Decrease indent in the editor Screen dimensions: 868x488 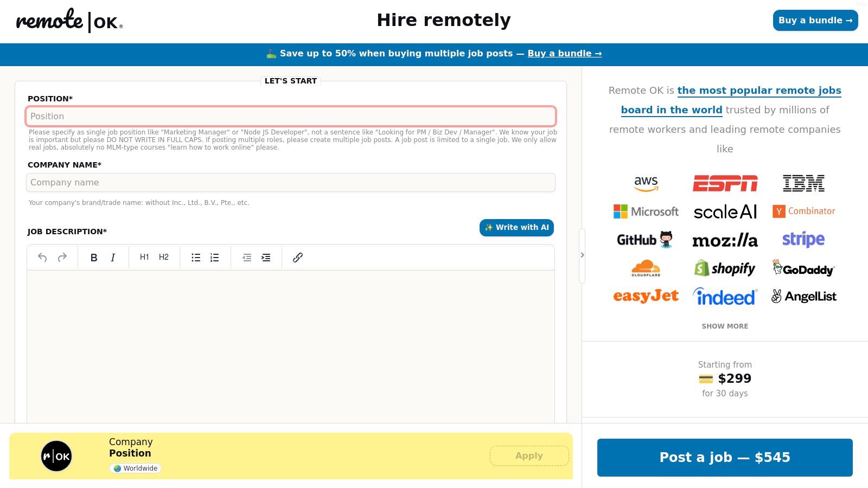(x=247, y=258)
